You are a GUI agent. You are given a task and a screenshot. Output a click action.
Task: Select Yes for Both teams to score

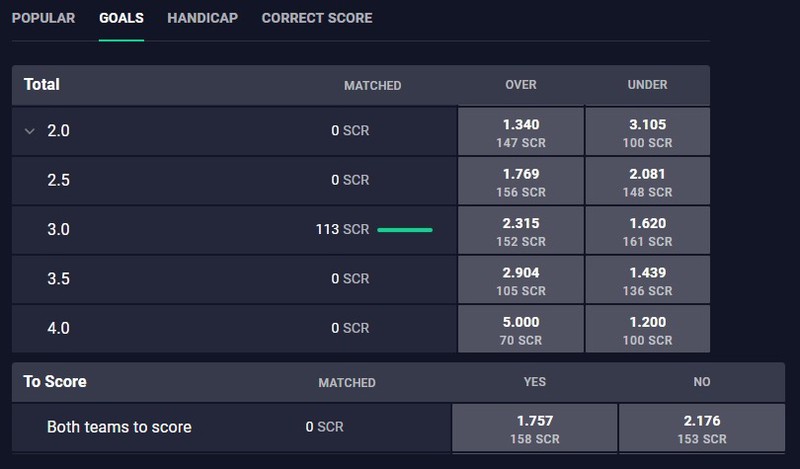534,428
